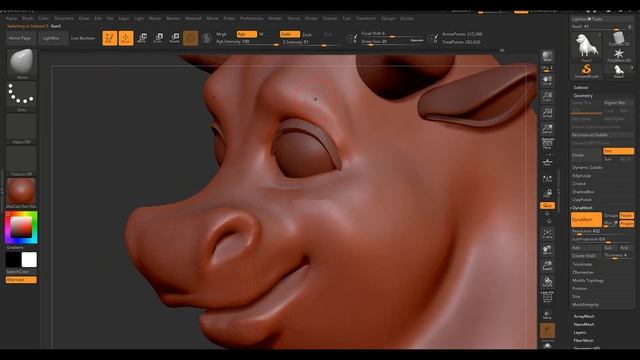Collapse the Geometry section
640x360 pixels.
coord(583,96)
